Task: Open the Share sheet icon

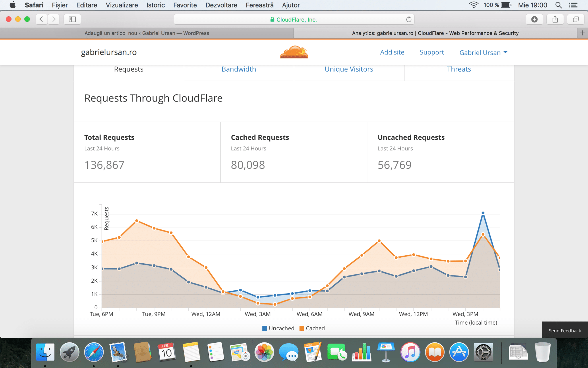Action: (x=555, y=19)
